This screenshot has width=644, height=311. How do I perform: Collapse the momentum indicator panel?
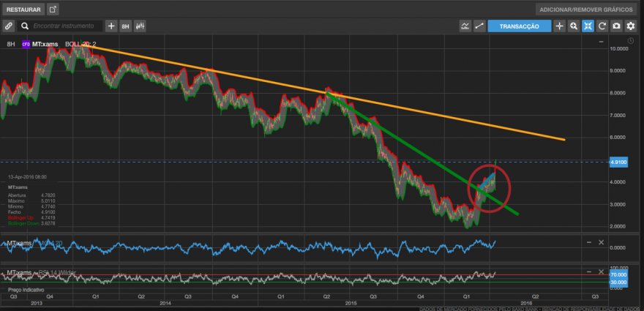pyautogui.click(x=589, y=242)
